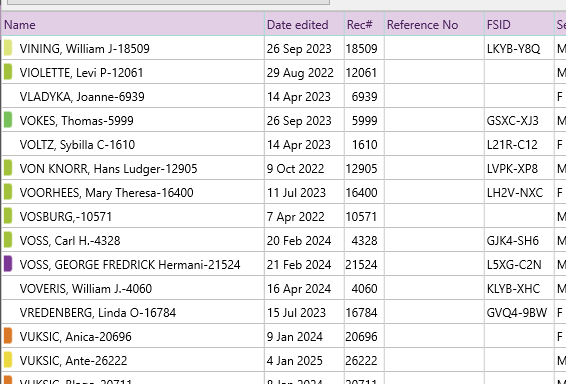Click the date 4 Jan 2025

coord(295,361)
